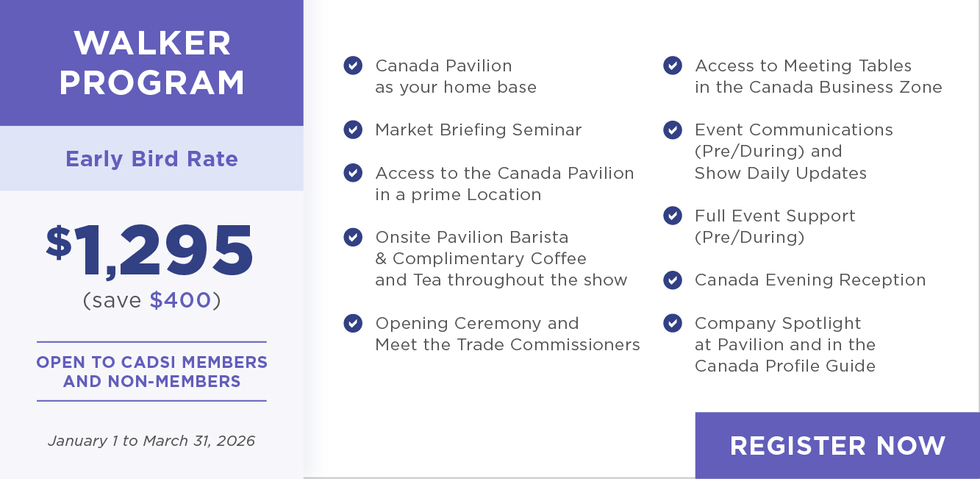The width and height of the screenshot is (980, 479).
Task: Click the Walker Program heading
Action: [x=152, y=63]
